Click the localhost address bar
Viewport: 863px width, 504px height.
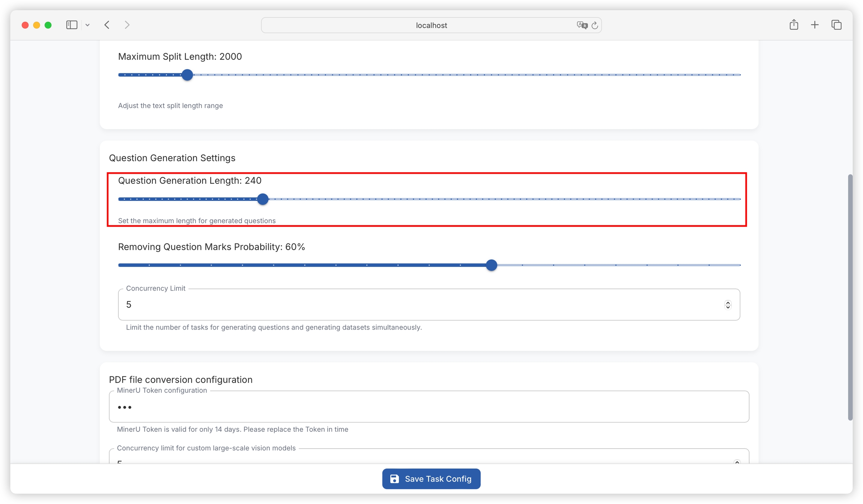click(x=431, y=25)
